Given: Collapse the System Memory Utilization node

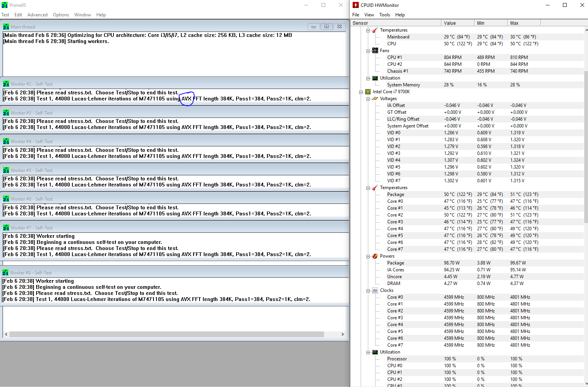Looking at the screenshot, I should (368, 78).
